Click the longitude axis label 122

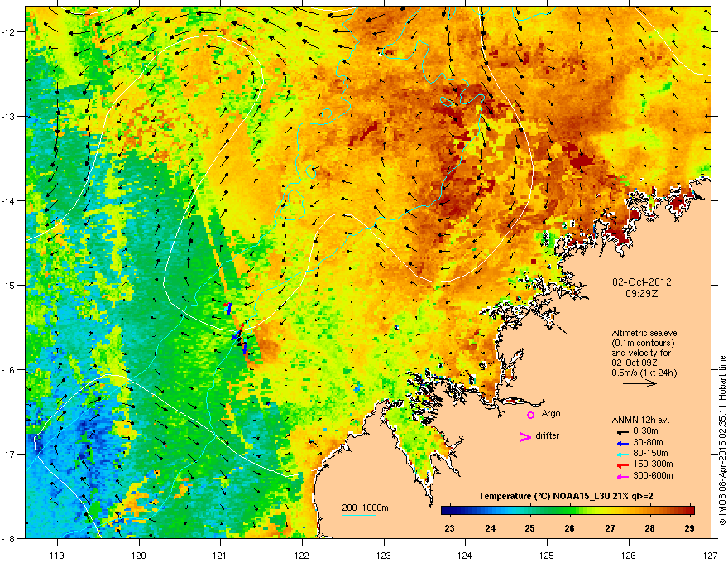click(302, 555)
